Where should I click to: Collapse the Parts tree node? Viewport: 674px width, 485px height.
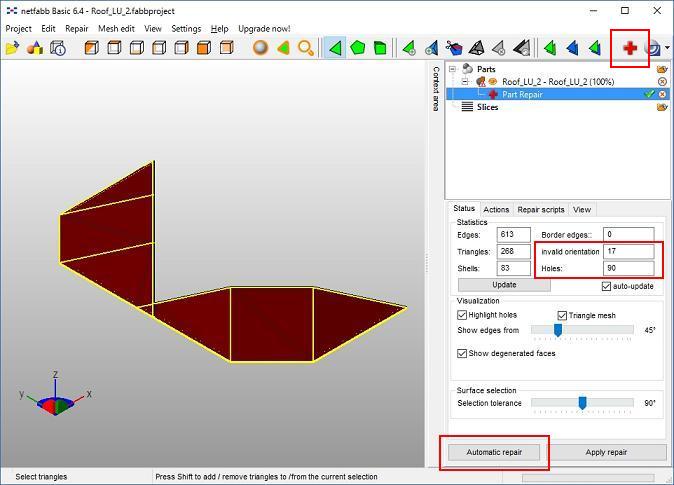(x=453, y=70)
